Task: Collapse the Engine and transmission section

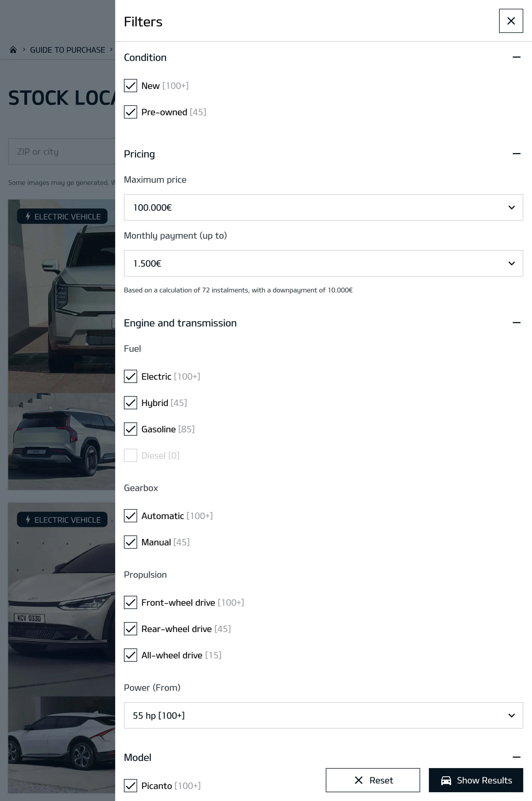Action: (516, 322)
